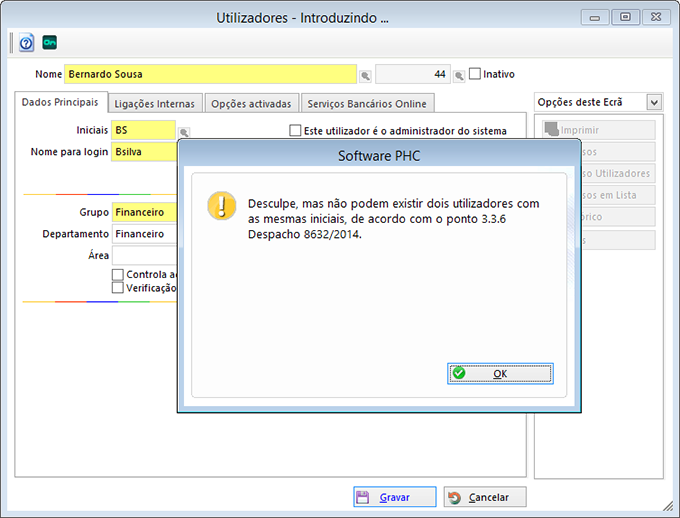Click the Software PHC dialog title

click(379, 156)
